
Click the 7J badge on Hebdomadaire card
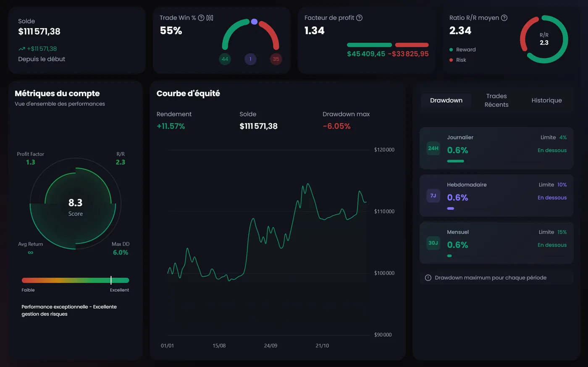tap(433, 196)
